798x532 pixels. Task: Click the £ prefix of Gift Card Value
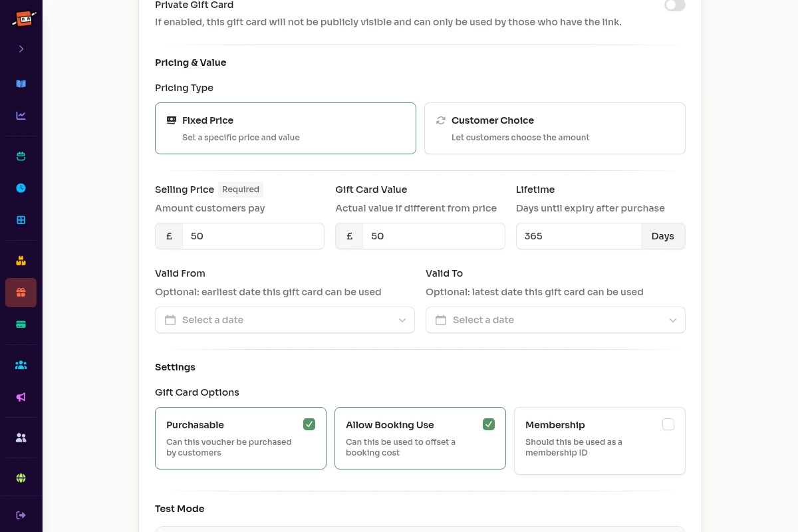(349, 236)
